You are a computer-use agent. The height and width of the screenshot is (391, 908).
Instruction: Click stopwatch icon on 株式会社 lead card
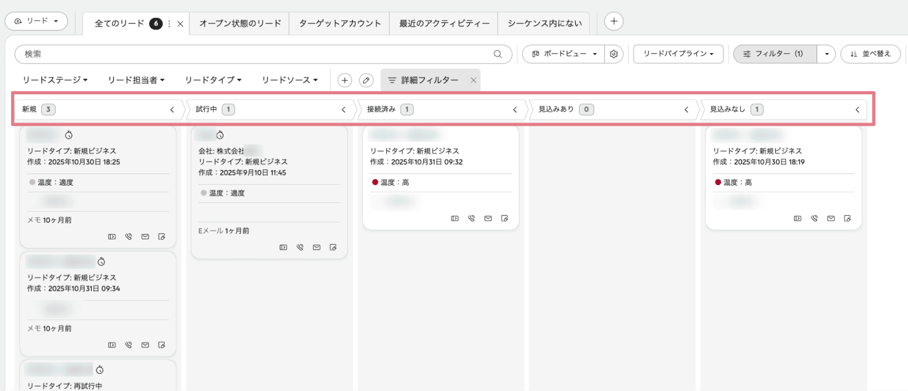(220, 135)
